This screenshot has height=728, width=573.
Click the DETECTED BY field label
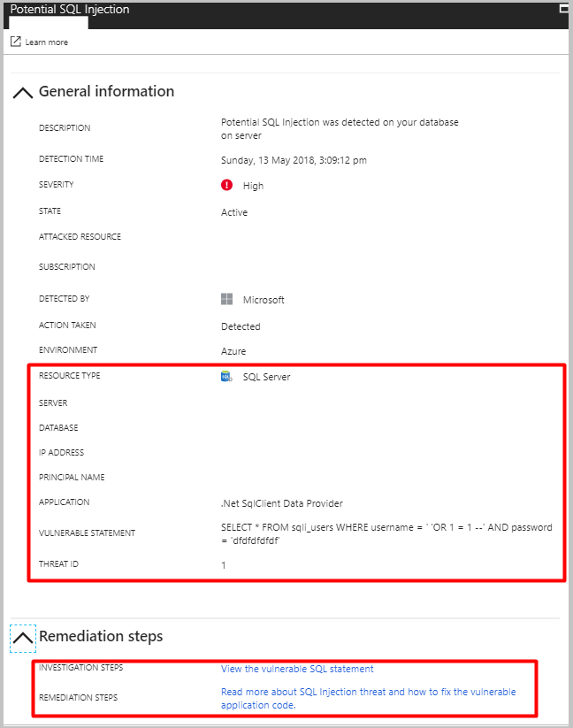pos(64,298)
